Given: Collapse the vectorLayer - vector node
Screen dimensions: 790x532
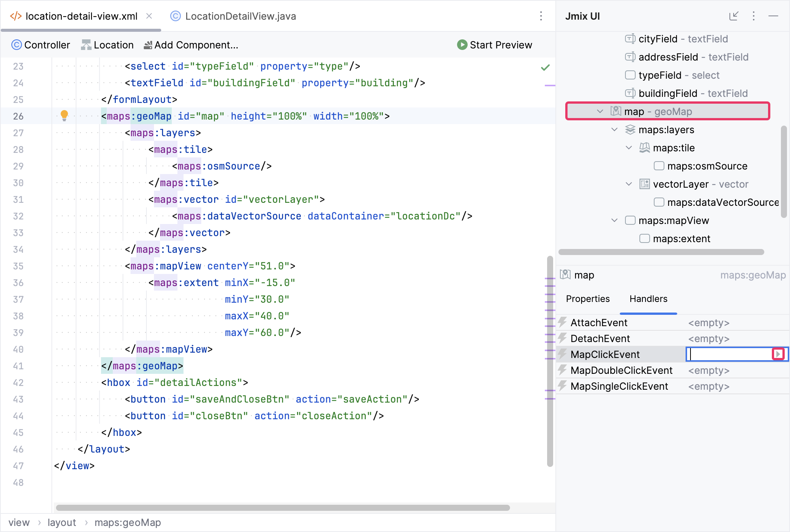Looking at the screenshot, I should (x=628, y=184).
